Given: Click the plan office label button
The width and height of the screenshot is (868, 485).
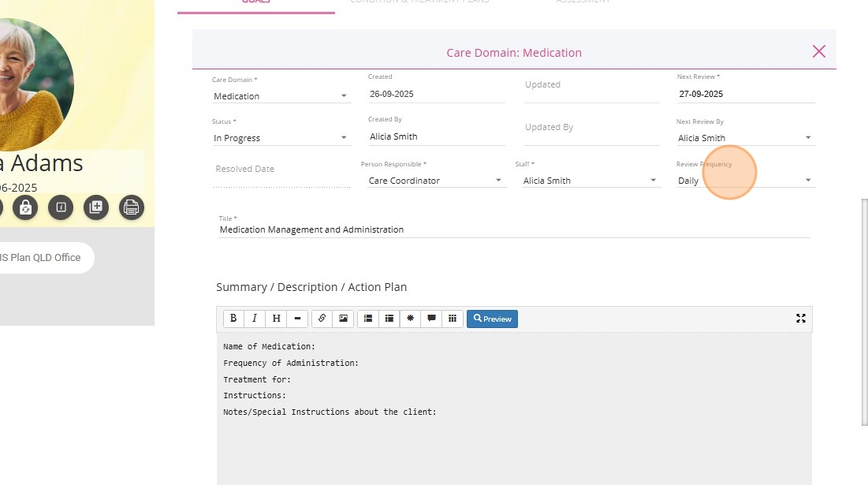Looking at the screenshot, I should coord(43,258).
